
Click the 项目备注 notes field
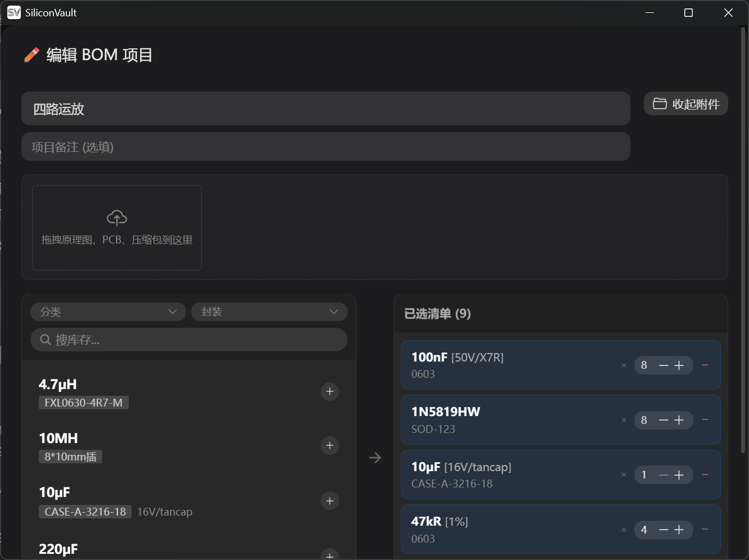click(x=325, y=147)
